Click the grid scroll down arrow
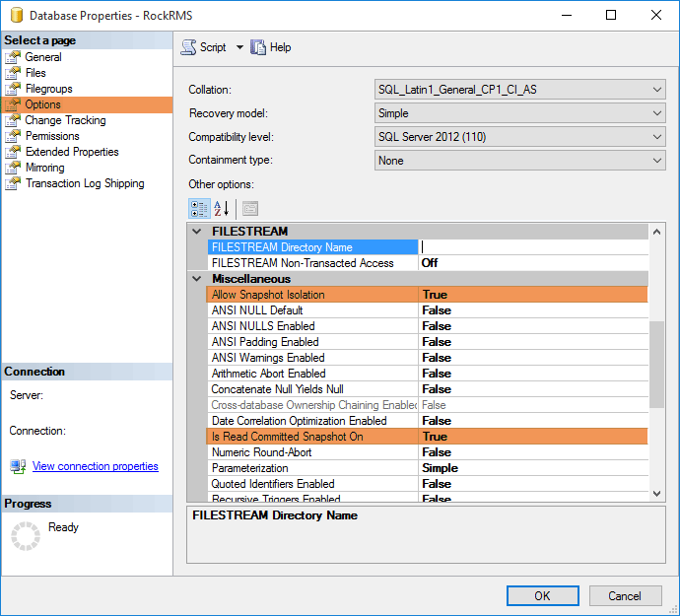The height and width of the screenshot is (616, 680). coord(656,494)
